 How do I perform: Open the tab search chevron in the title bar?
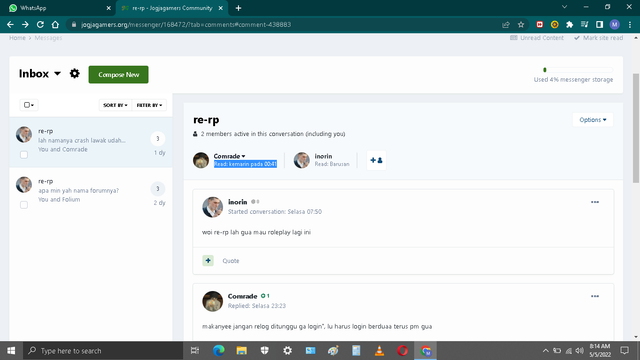tap(564, 7)
